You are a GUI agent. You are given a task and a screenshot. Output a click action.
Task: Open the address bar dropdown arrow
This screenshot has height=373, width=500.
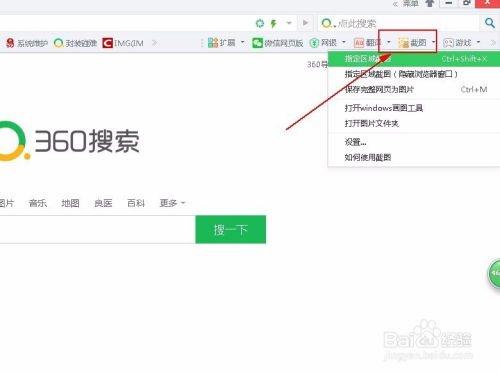coord(289,23)
